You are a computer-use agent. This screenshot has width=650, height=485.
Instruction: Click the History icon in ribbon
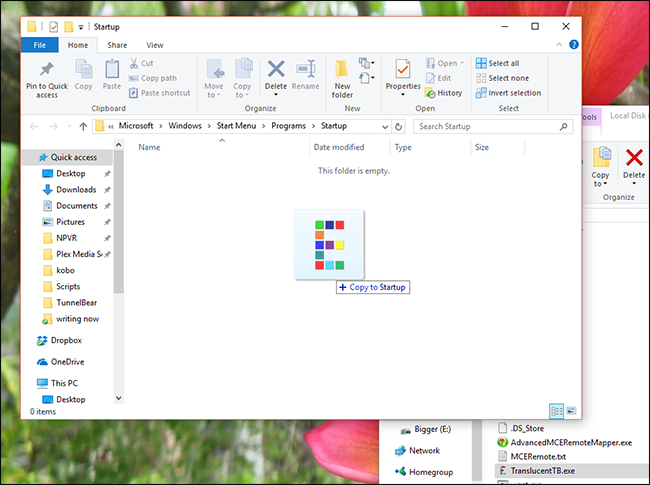click(443, 93)
